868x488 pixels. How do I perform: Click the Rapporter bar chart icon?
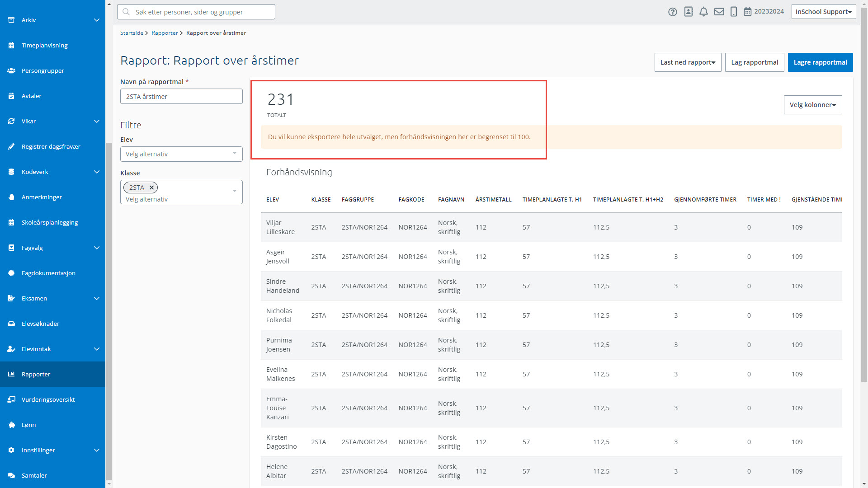11,374
